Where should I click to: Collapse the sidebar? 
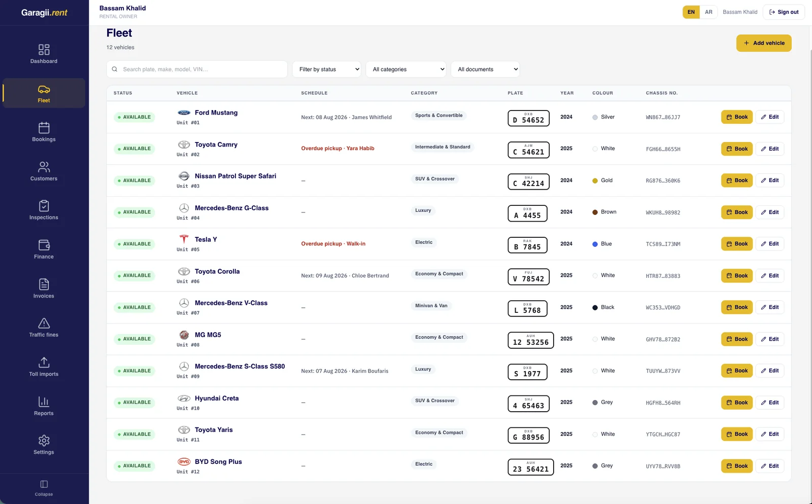[x=44, y=488]
